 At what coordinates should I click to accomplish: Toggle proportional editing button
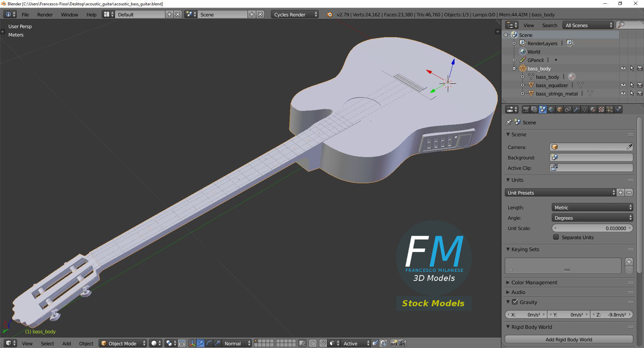coord(313,343)
